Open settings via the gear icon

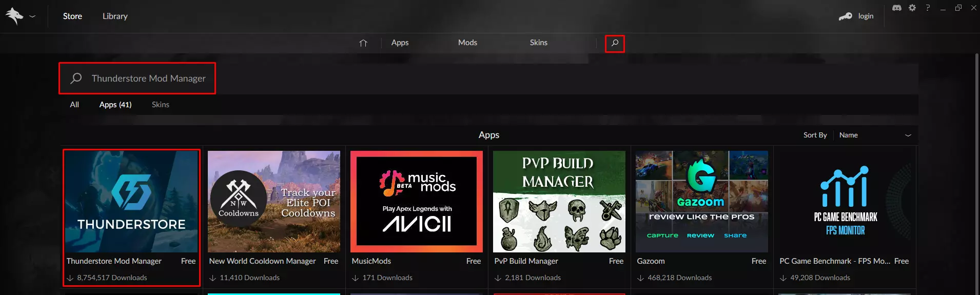[912, 8]
